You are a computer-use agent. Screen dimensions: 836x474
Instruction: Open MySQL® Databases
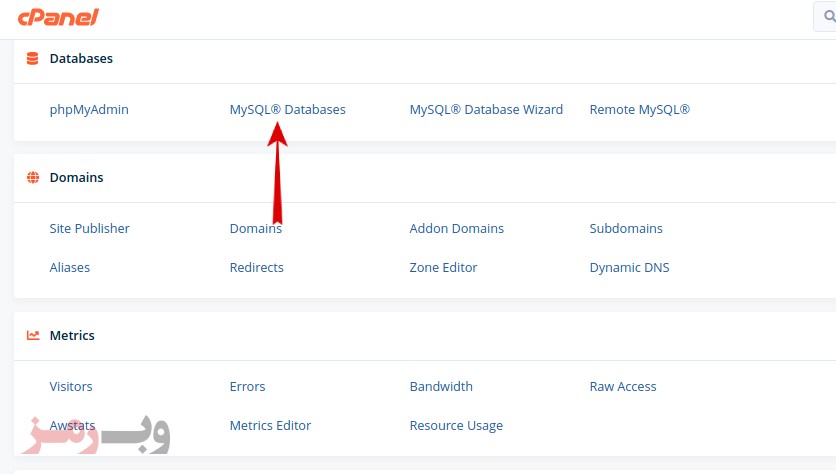point(287,109)
